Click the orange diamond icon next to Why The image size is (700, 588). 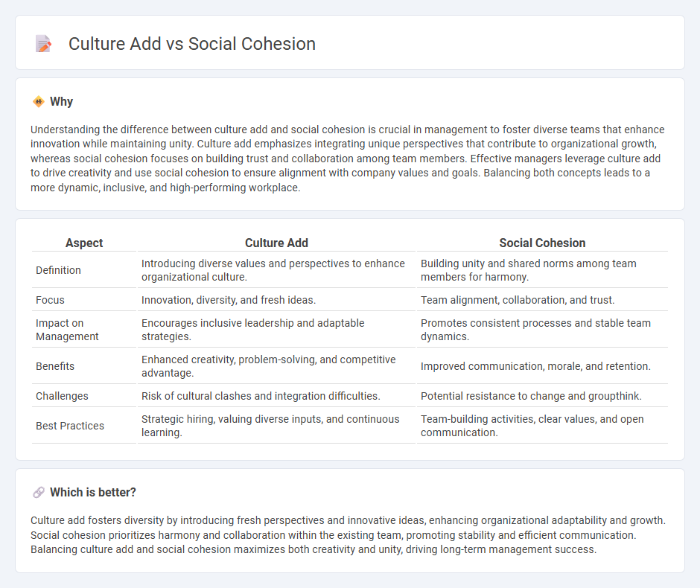(x=39, y=102)
